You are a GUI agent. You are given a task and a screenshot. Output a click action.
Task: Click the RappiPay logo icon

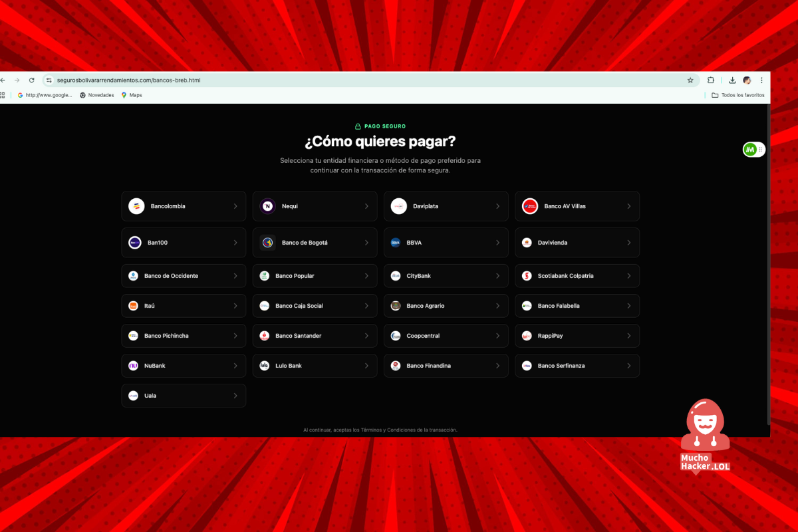click(527, 336)
